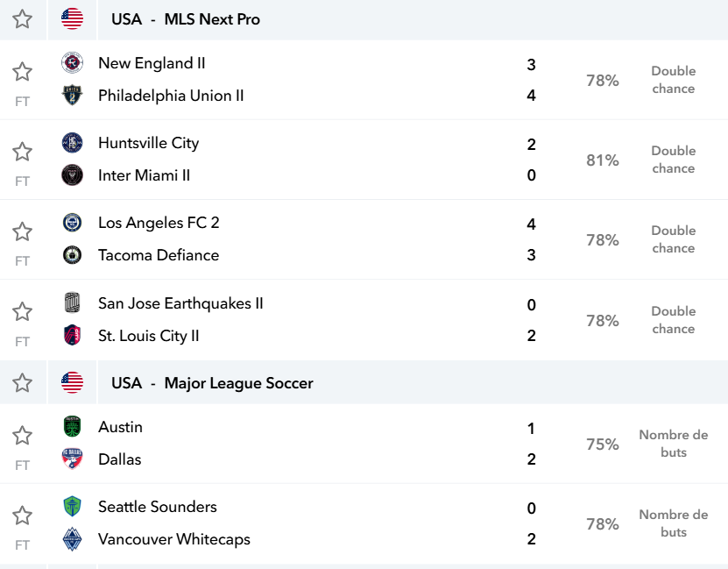The width and height of the screenshot is (728, 569).
Task: Favorite the MLS Next Pro league star
Action: (x=22, y=19)
